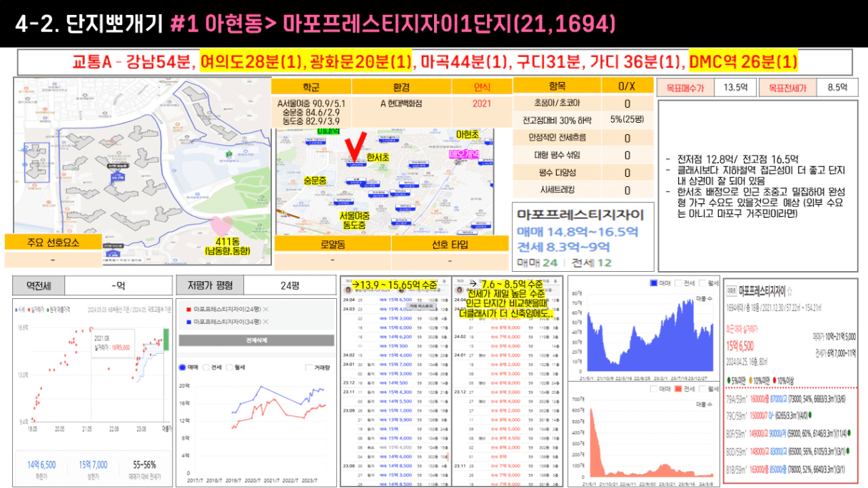
Task: Click the 서울여중 label on school map
Action: pyautogui.click(x=354, y=215)
